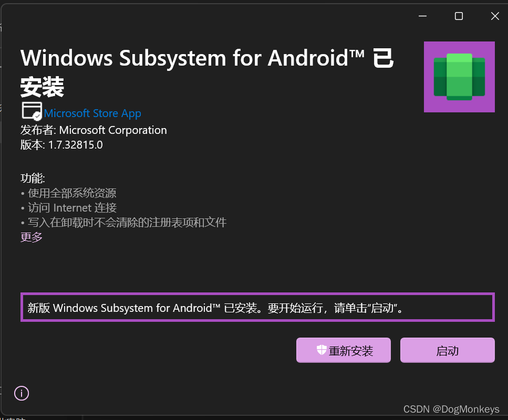The height and width of the screenshot is (420, 508).
Task: Close the installer window
Action: pyautogui.click(x=495, y=16)
